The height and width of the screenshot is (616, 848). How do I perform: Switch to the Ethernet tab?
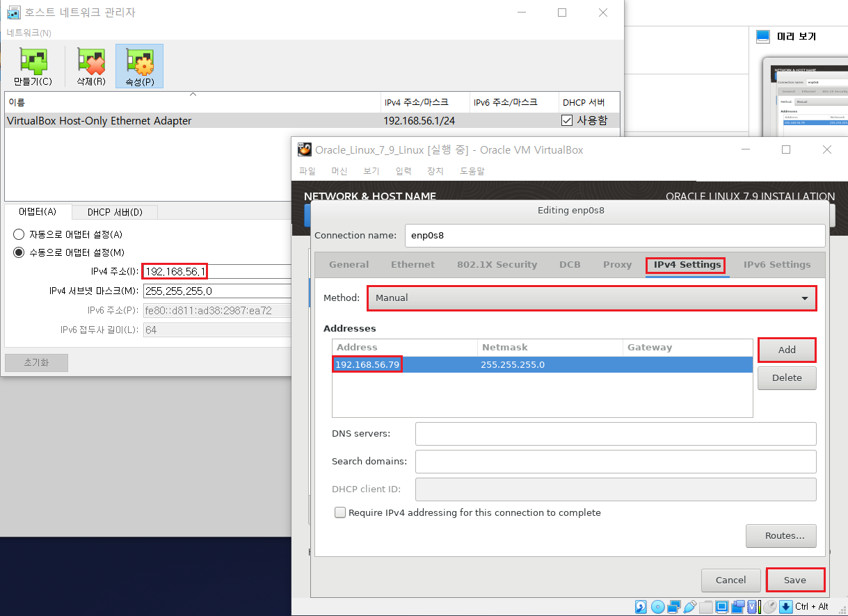[413, 265]
